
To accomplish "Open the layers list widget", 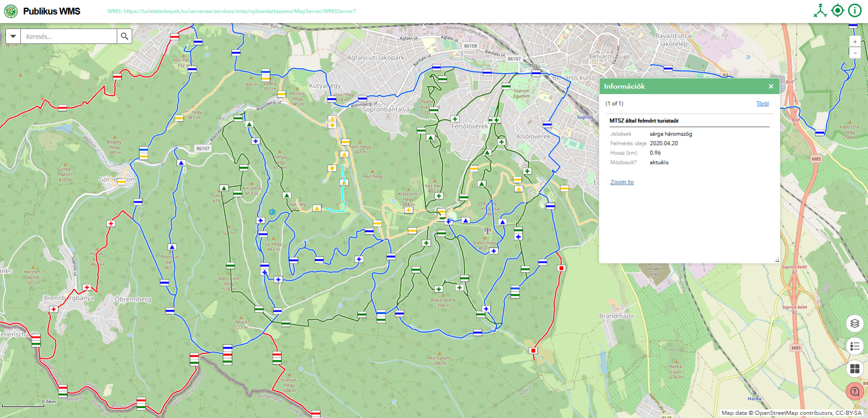I will pos(854,324).
